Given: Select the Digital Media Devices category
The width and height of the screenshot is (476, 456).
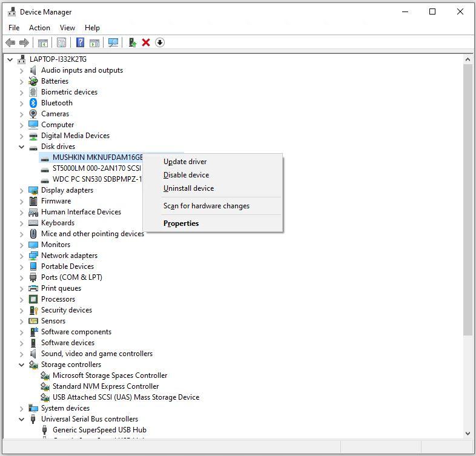Looking at the screenshot, I should coord(75,136).
